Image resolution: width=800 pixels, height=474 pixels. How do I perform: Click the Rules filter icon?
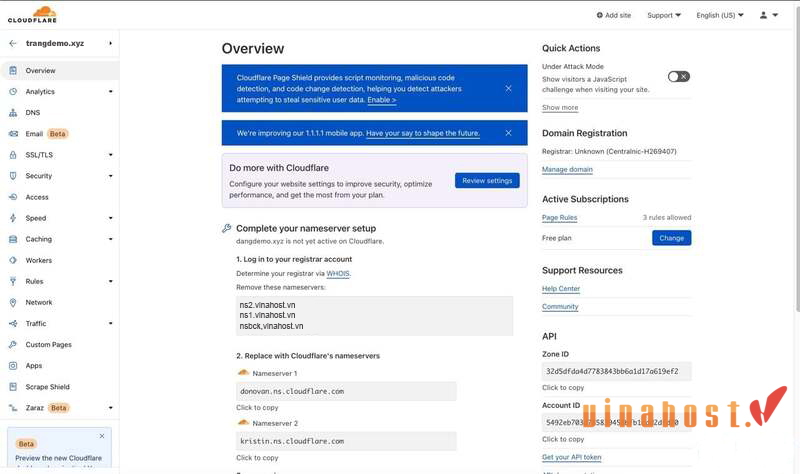(x=13, y=281)
